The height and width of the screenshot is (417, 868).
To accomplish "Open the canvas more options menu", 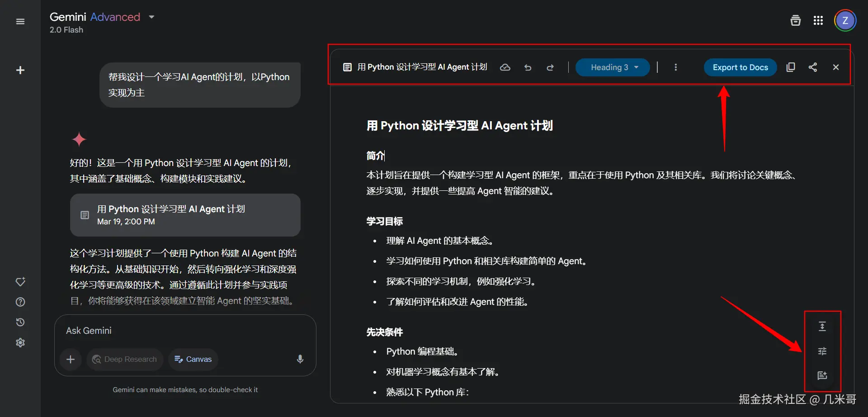I will tap(675, 67).
